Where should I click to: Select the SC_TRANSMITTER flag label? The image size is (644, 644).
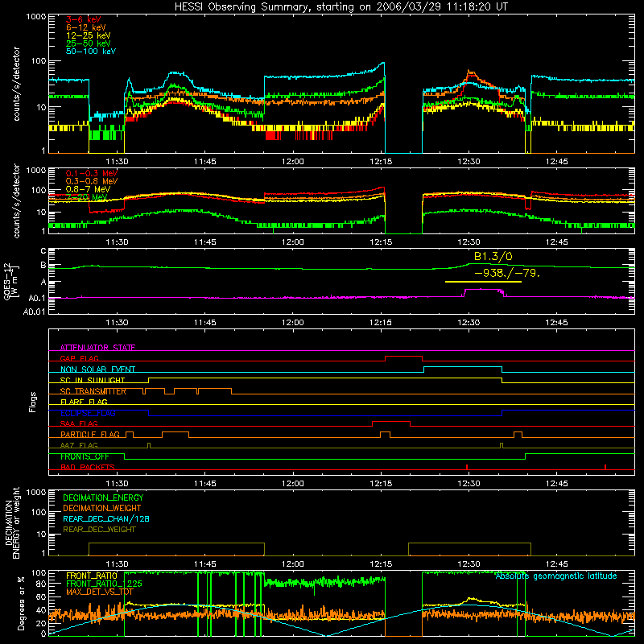93,391
